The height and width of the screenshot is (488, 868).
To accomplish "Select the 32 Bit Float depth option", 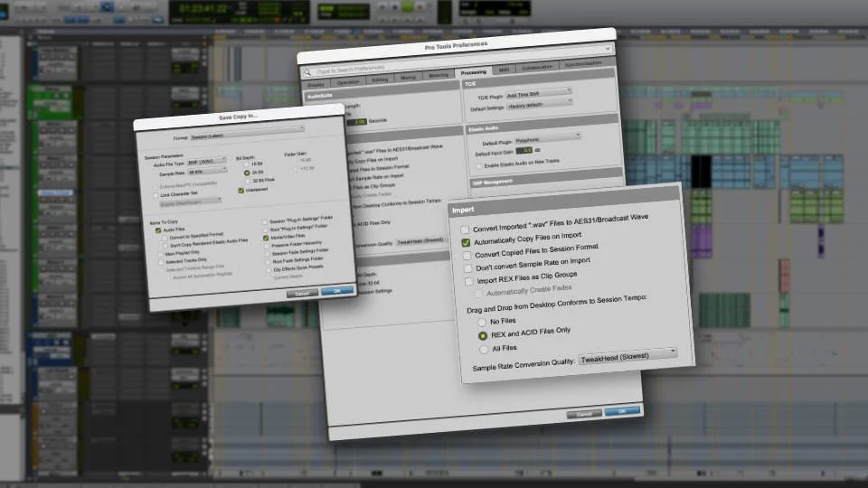I will pos(248,182).
